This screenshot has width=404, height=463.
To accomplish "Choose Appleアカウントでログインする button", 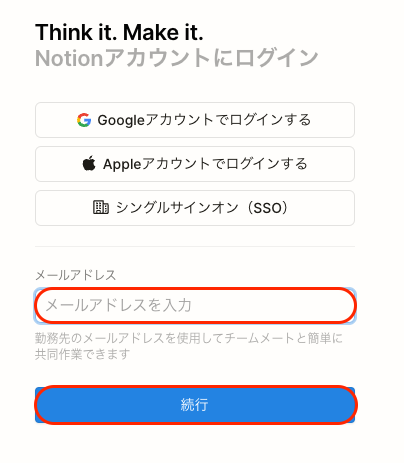I will click(x=195, y=164).
